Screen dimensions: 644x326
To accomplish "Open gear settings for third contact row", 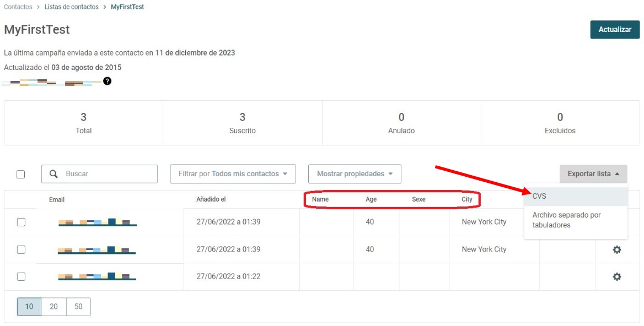I will tap(617, 277).
